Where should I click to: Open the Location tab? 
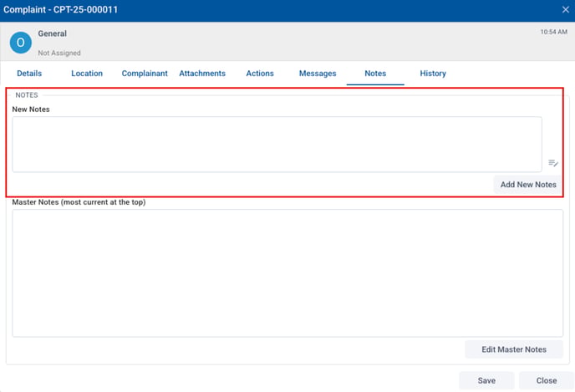click(87, 74)
